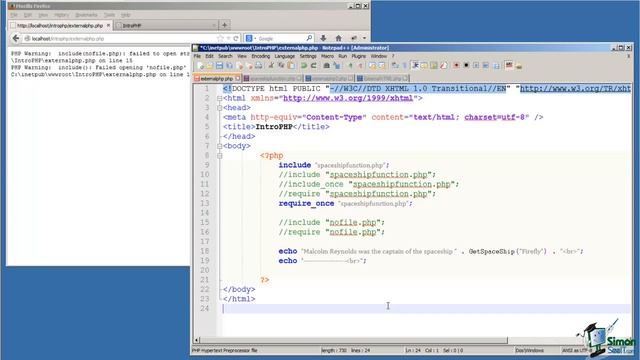Click the w3.org/1999/xhtml link on line 2
Image resolution: width=640 pixels, height=360 pixels.
click(x=348, y=98)
